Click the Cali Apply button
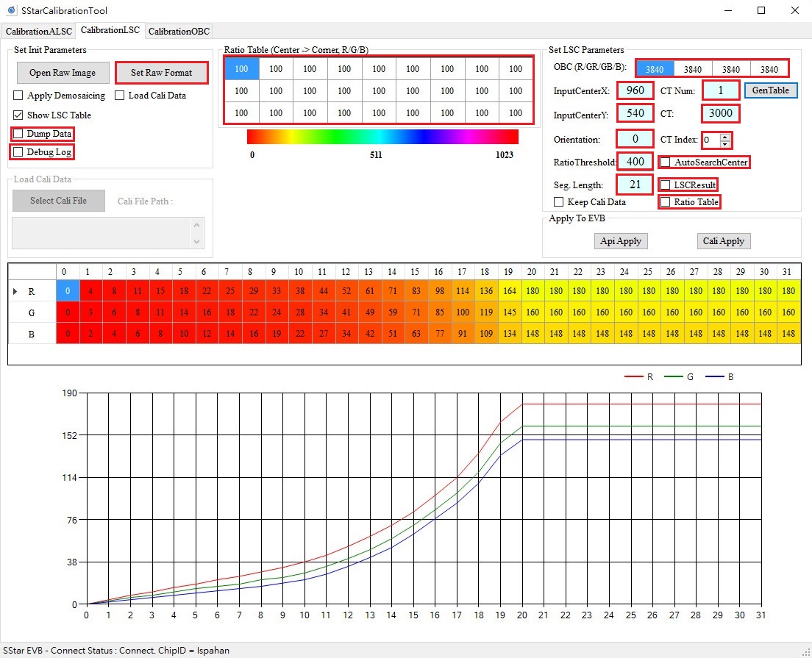 click(723, 240)
